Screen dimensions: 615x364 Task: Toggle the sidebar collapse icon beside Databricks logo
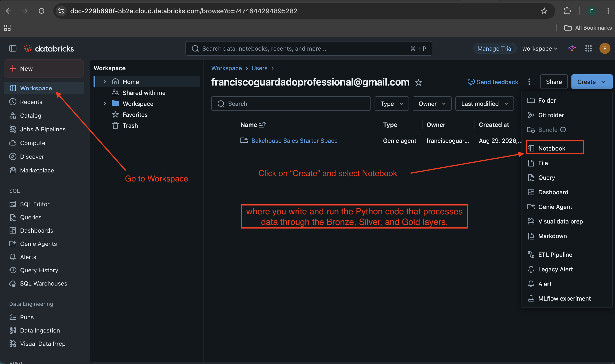(13, 49)
